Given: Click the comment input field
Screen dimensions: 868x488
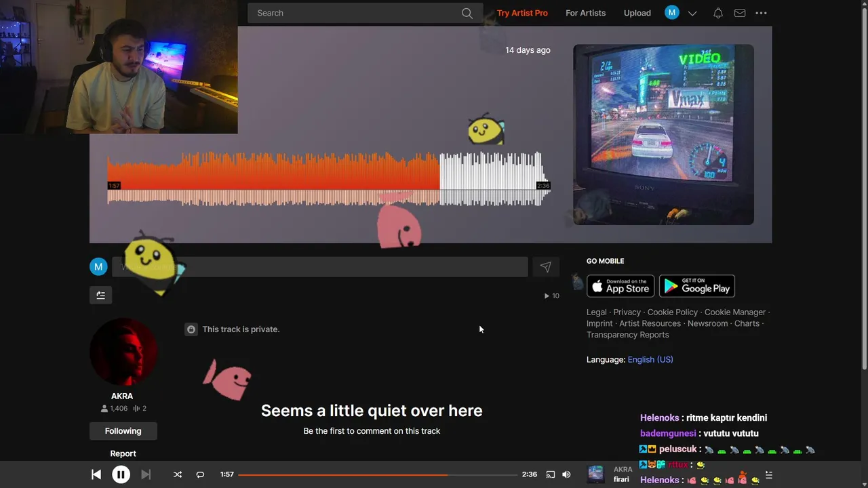Looking at the screenshot, I should point(319,267).
